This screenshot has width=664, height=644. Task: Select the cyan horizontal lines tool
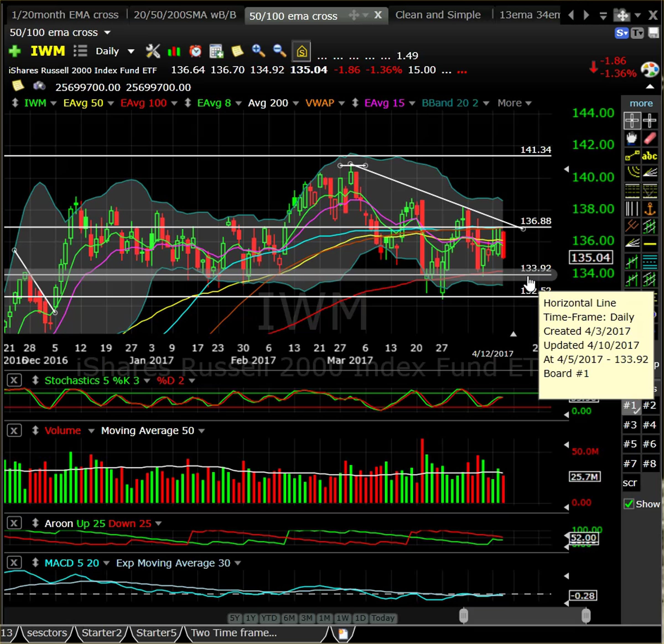click(x=650, y=261)
